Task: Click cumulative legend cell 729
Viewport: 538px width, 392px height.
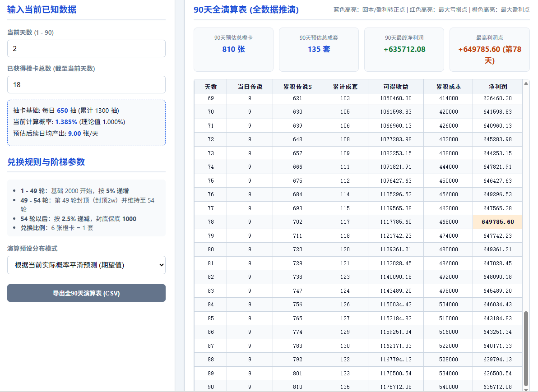Action: [x=297, y=263]
